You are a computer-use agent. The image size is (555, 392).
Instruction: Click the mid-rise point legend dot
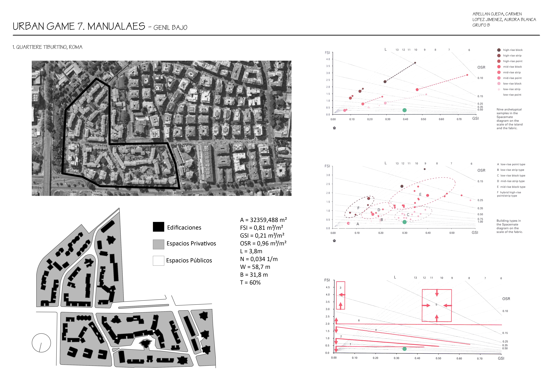(499, 78)
